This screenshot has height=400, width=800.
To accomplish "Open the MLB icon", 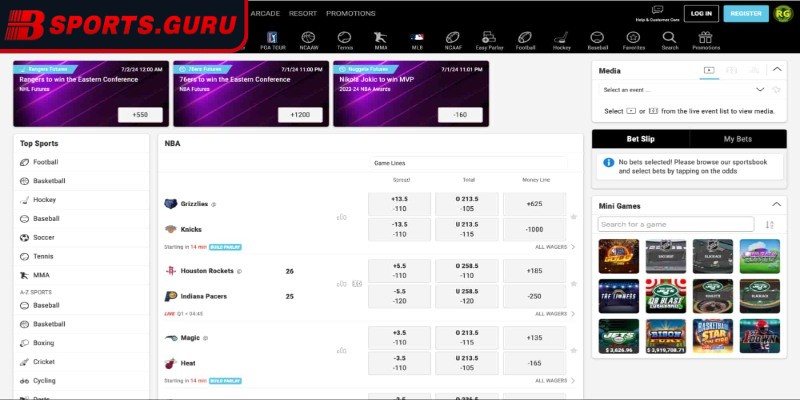I will (417, 41).
